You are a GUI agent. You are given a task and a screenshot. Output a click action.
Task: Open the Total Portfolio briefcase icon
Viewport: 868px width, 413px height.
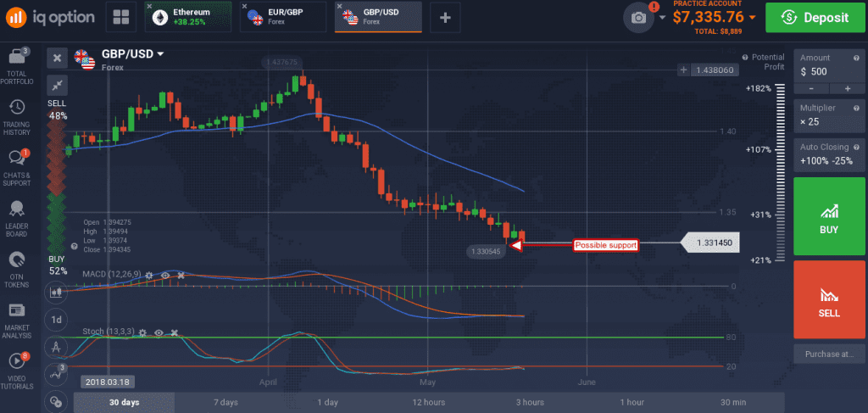[x=17, y=57]
